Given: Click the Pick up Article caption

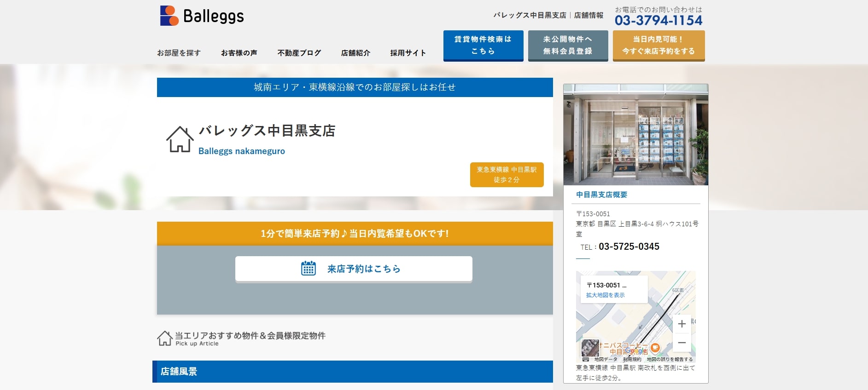Looking at the screenshot, I should point(197,344).
